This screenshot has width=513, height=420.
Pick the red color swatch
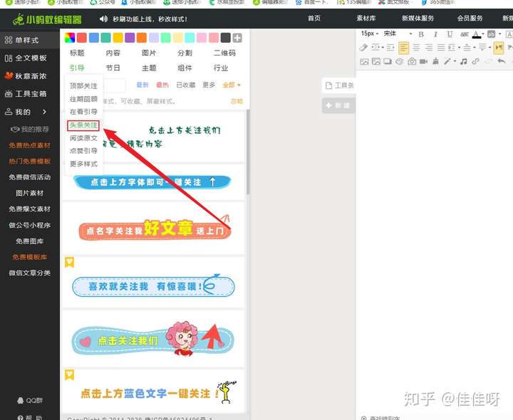pyautogui.click(x=82, y=38)
